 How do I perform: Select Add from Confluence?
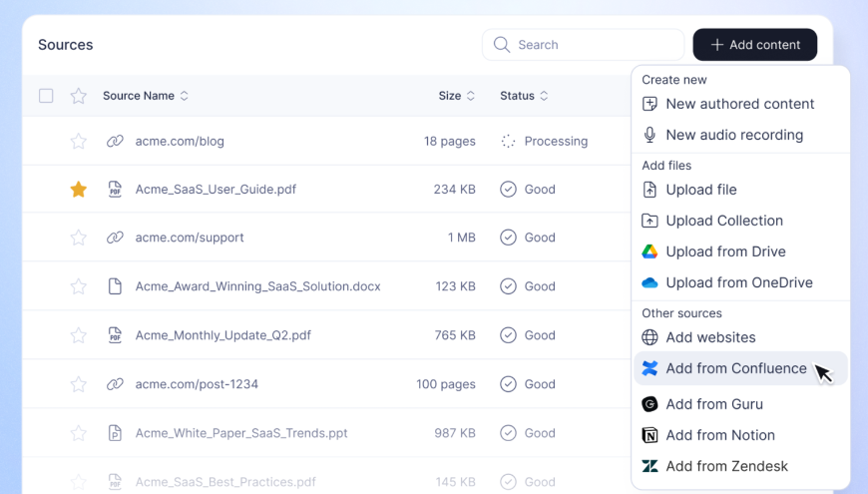(x=740, y=368)
